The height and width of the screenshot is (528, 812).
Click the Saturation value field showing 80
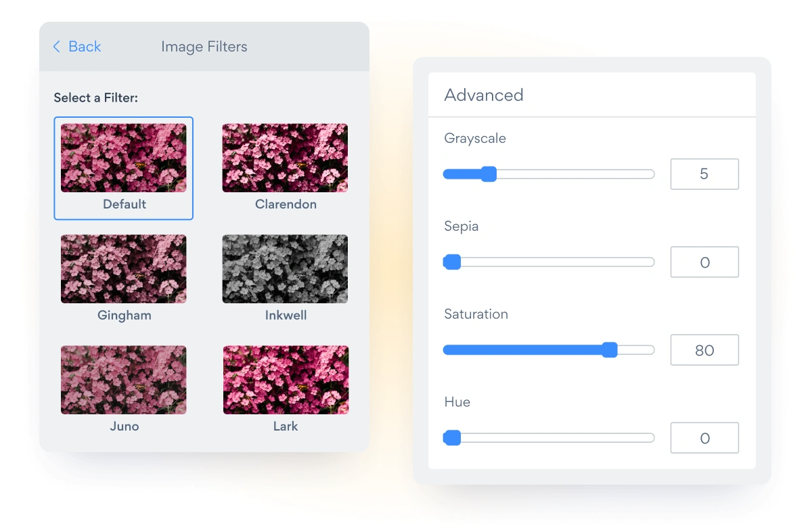pos(704,350)
